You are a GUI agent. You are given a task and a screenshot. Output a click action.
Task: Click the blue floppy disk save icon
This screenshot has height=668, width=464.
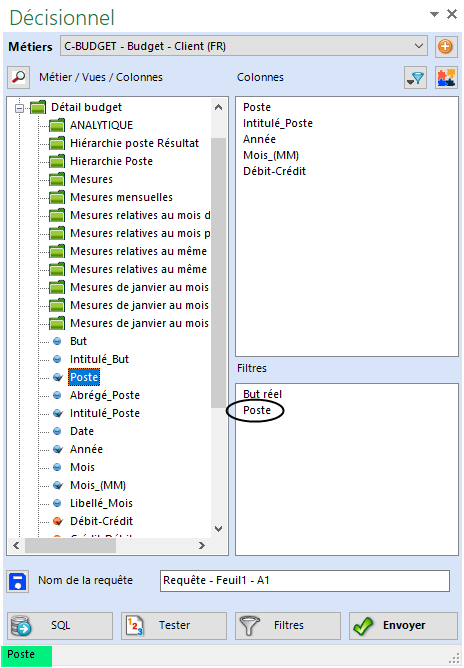18,581
